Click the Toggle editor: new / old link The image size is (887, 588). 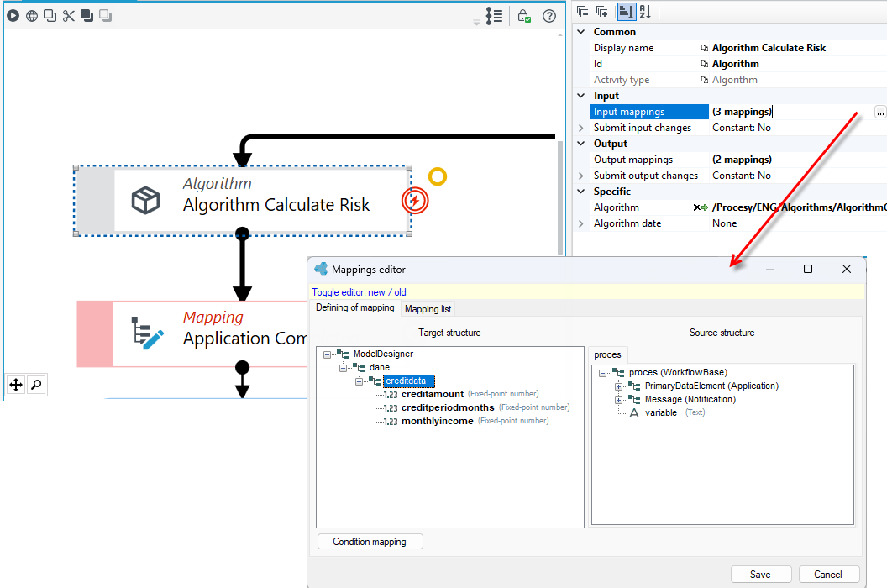pyautogui.click(x=359, y=292)
